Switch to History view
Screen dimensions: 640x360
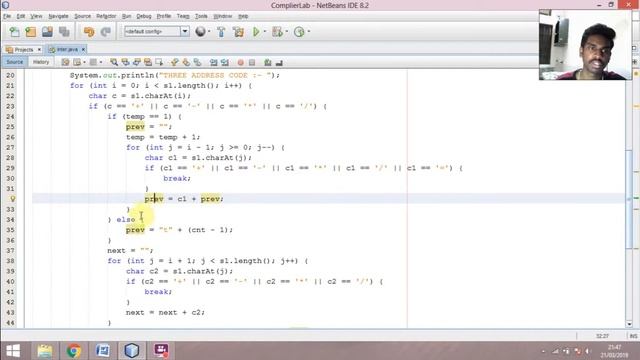click(41, 62)
